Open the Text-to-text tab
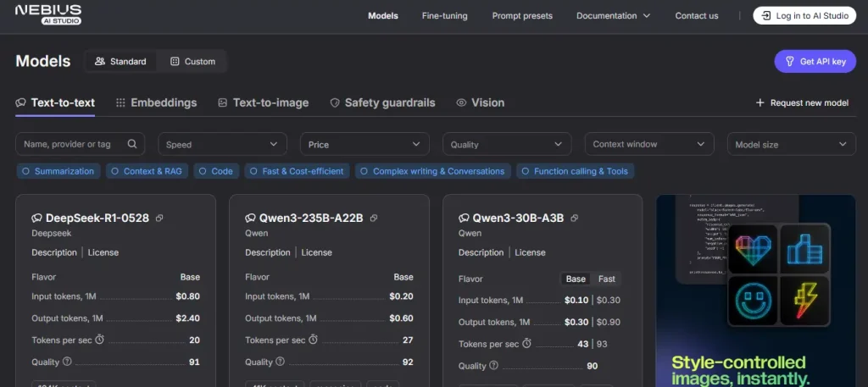The width and height of the screenshot is (868, 387). click(x=55, y=102)
